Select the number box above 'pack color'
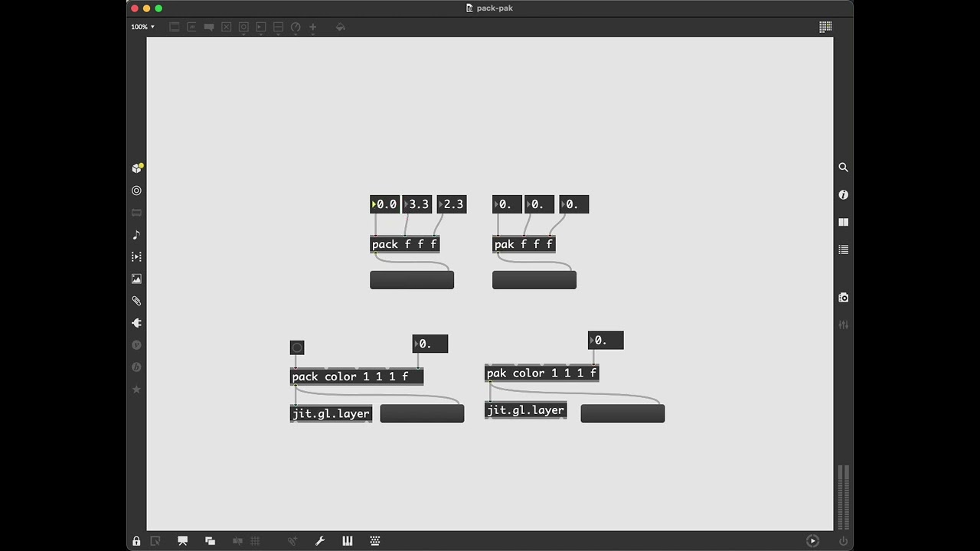 coord(430,344)
